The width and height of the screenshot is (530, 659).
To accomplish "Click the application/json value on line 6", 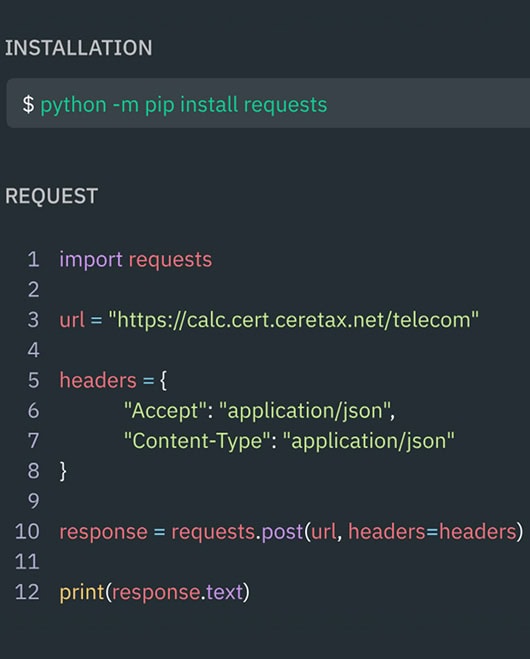I will click(305, 411).
